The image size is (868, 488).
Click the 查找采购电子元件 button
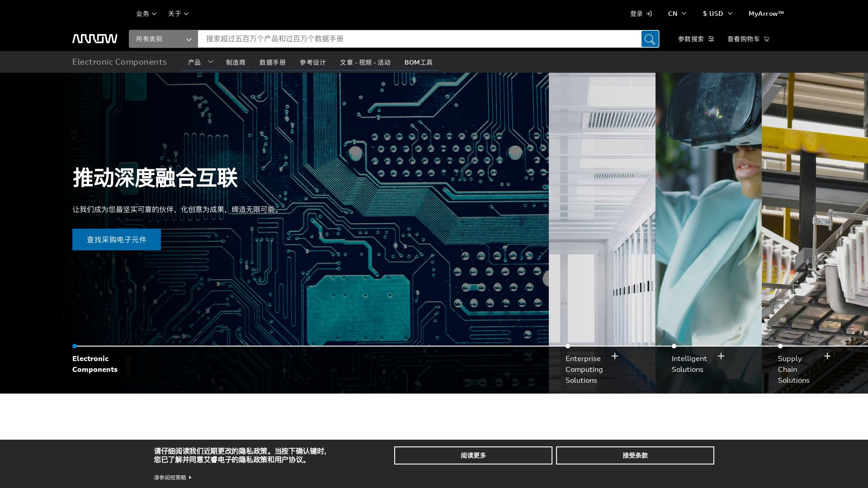[x=117, y=239]
